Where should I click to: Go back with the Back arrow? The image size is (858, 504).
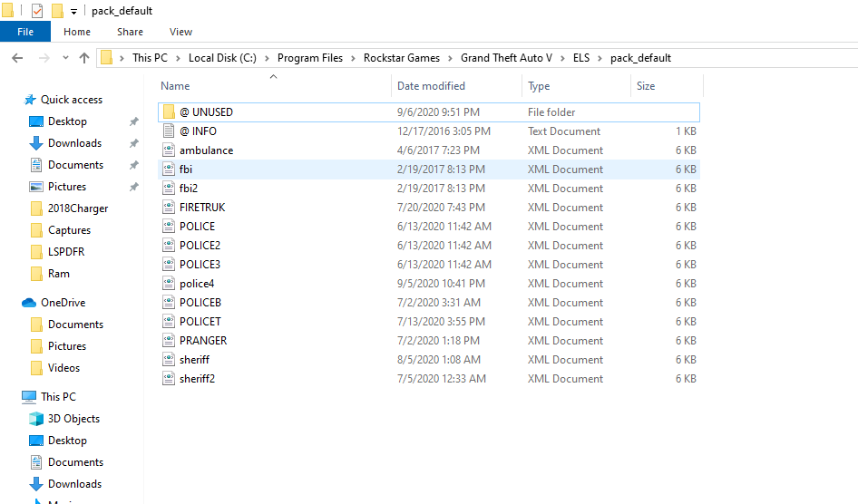(17, 58)
